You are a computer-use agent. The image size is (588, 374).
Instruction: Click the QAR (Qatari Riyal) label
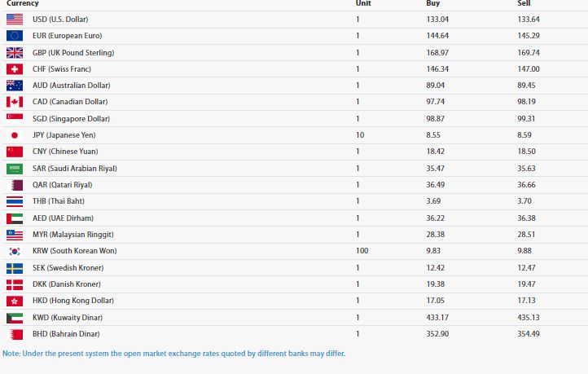(x=62, y=185)
